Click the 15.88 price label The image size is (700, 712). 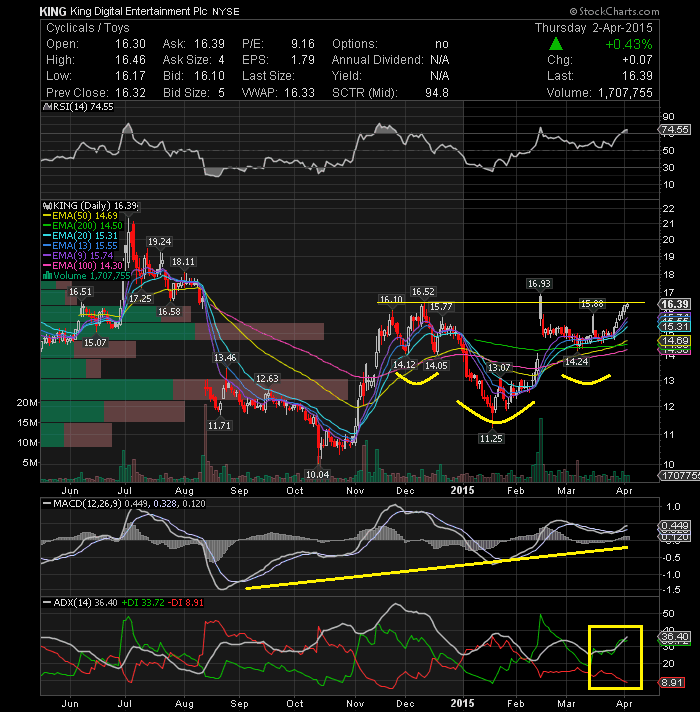pos(592,304)
